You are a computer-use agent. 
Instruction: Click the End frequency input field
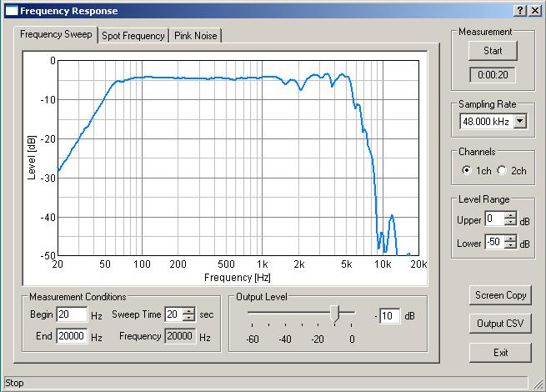point(72,337)
